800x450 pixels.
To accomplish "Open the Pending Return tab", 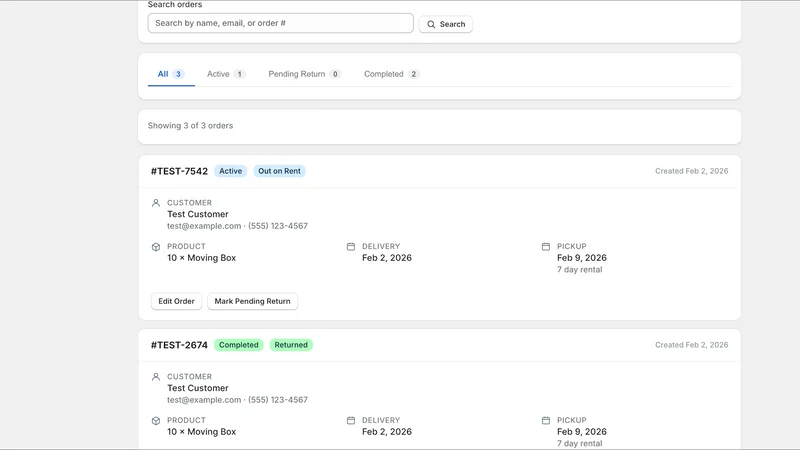I will click(x=304, y=74).
